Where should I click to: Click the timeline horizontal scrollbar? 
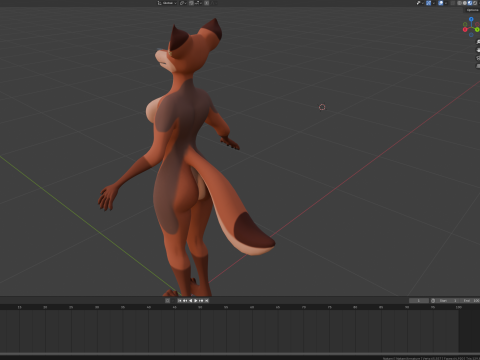tap(240, 354)
